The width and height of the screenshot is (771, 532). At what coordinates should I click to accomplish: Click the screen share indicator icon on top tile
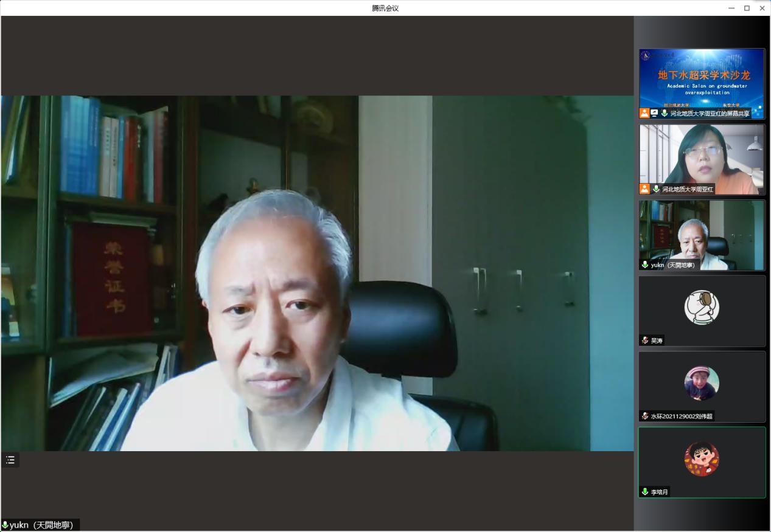point(654,113)
